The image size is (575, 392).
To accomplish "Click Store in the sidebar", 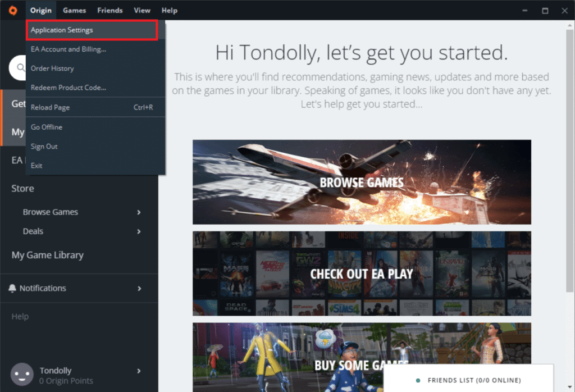I will (22, 188).
